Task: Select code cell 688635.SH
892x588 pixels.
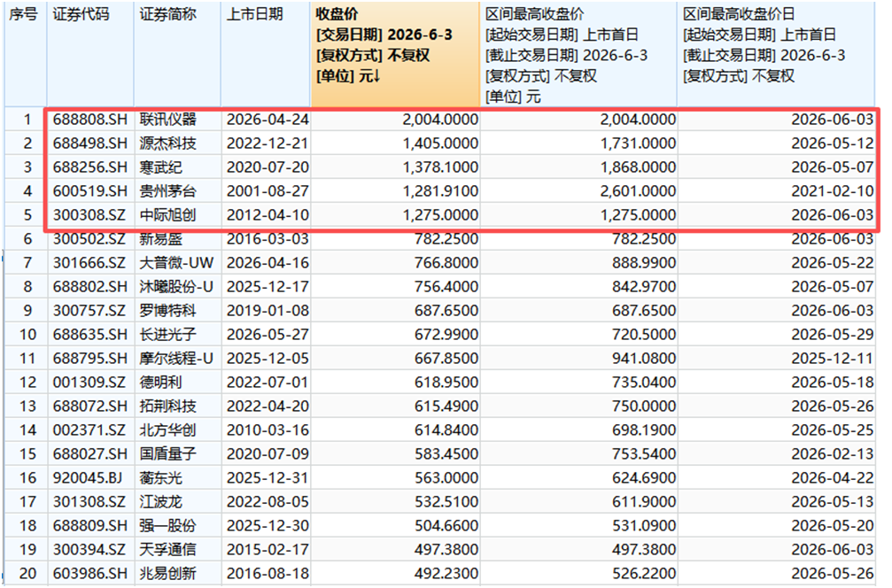Action: 90,335
